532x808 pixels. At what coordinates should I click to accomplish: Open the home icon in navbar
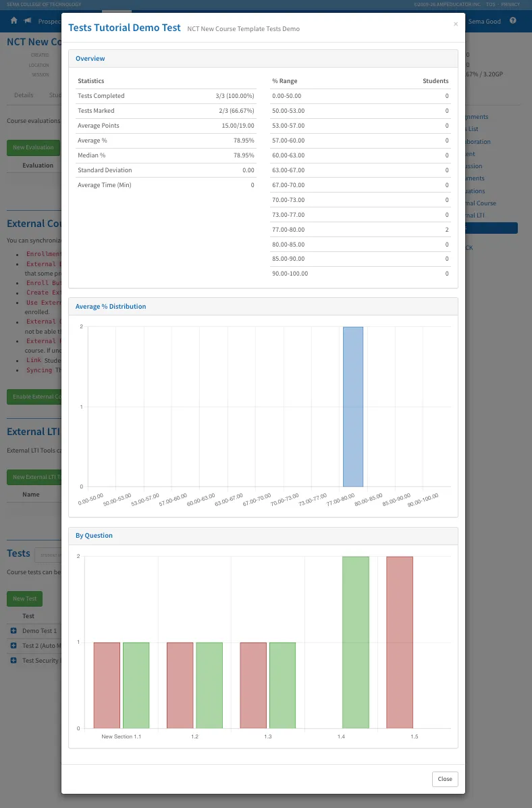click(14, 21)
